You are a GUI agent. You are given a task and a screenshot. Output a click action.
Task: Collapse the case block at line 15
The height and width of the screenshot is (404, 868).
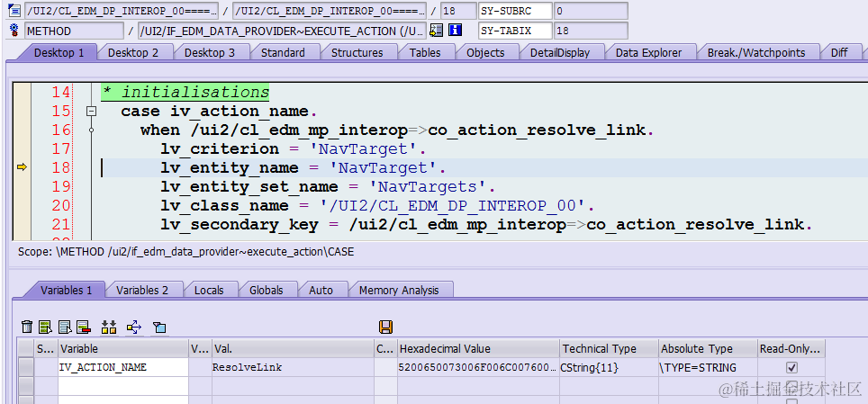91,112
